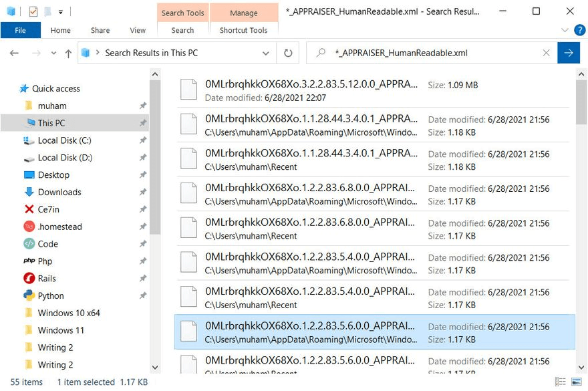Click the 55 items status text
The image size is (588, 391).
[x=26, y=382]
